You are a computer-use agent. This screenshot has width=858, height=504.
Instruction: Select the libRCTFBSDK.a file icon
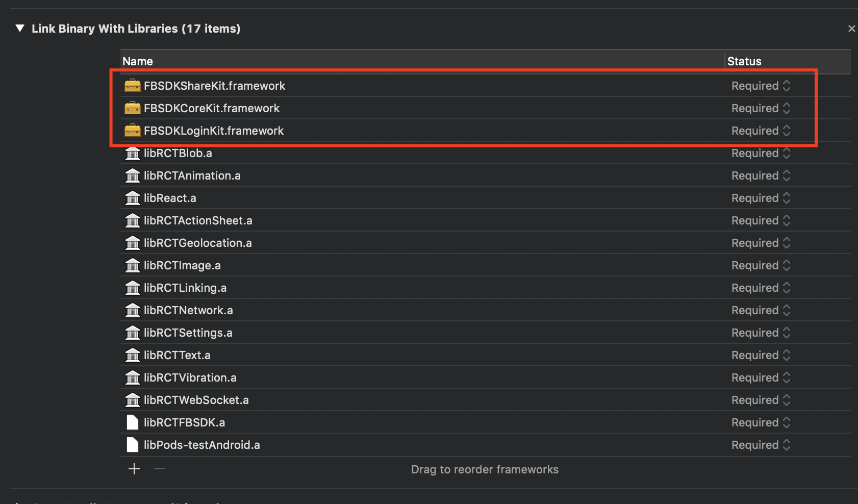pos(132,422)
